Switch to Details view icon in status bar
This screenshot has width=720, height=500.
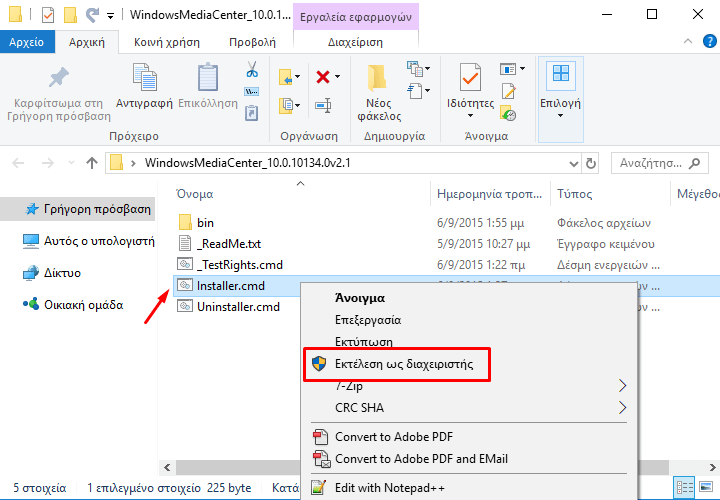click(684, 487)
